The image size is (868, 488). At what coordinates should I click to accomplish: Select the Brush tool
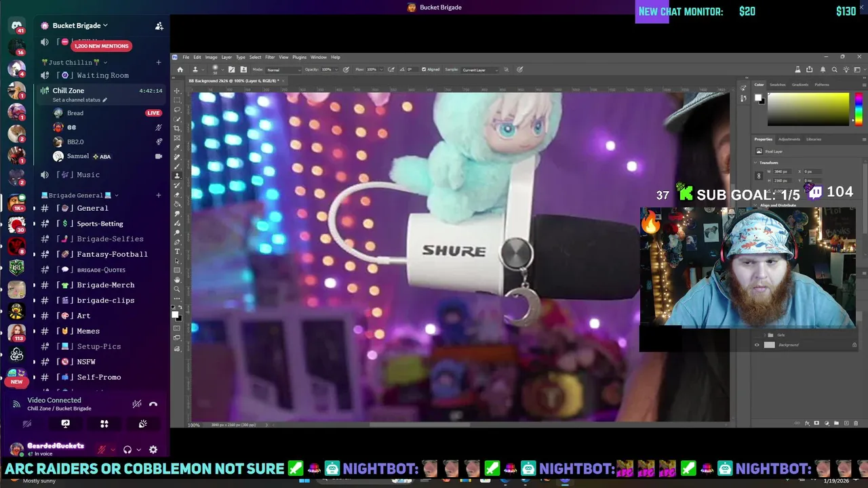coord(177,165)
